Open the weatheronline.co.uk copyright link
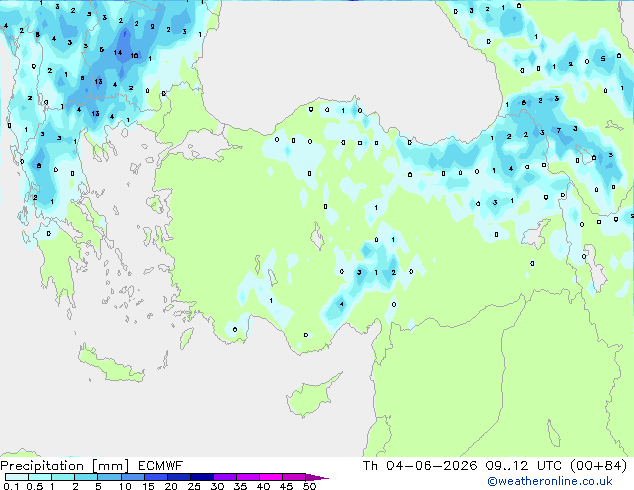634x490 pixels. [x=550, y=481]
